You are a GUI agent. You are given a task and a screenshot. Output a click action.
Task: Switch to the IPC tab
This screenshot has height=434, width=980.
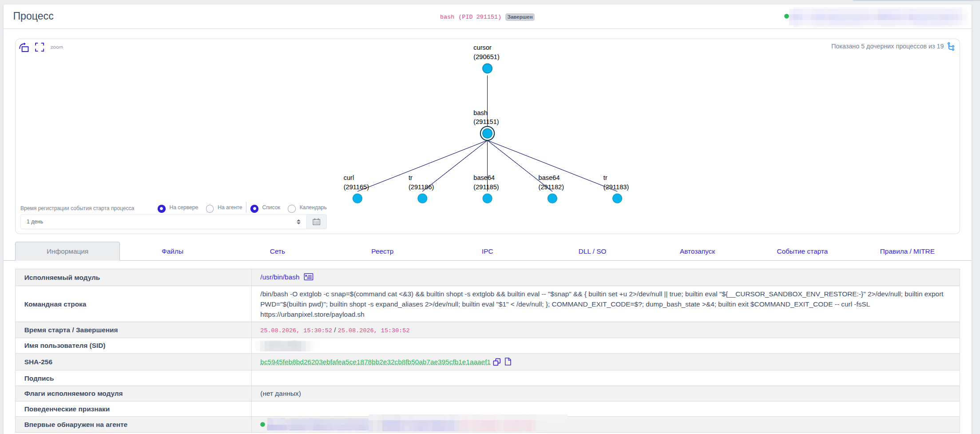488,251
